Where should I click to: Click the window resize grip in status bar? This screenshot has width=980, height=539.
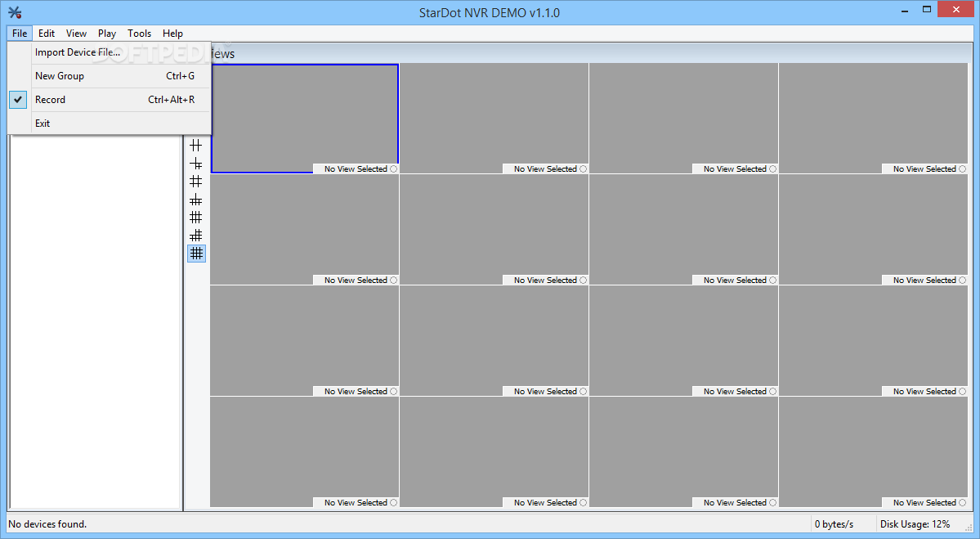point(968,527)
